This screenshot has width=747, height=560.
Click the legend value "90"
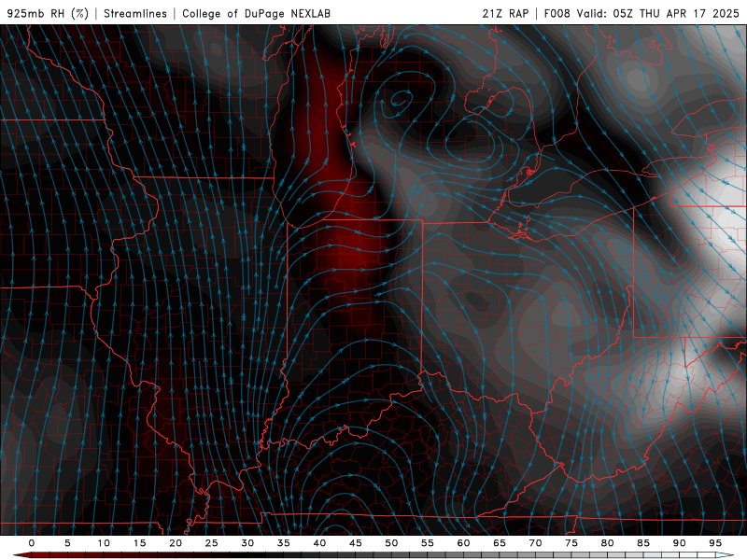(x=680, y=543)
